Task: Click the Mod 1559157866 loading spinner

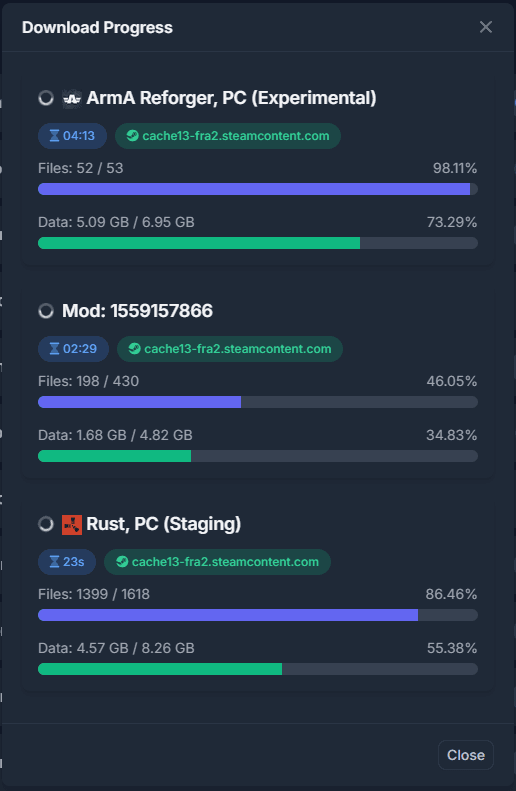Action: 46,311
